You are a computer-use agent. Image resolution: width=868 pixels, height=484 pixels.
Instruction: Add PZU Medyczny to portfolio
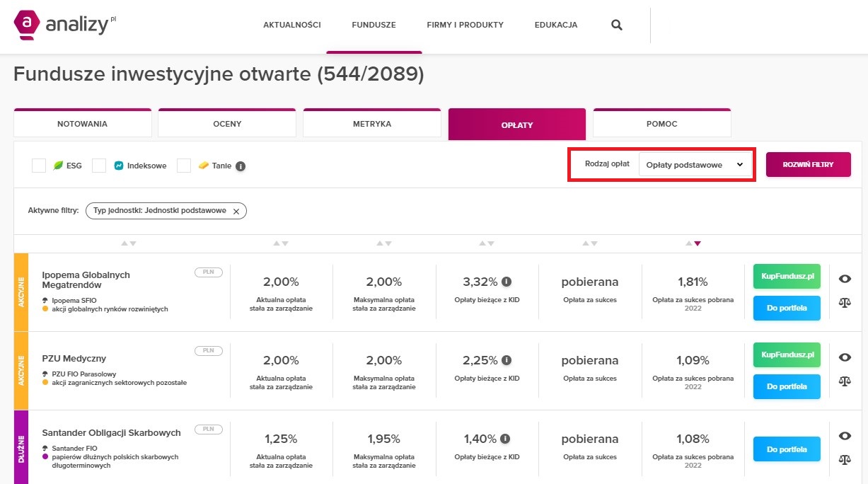[x=787, y=387]
